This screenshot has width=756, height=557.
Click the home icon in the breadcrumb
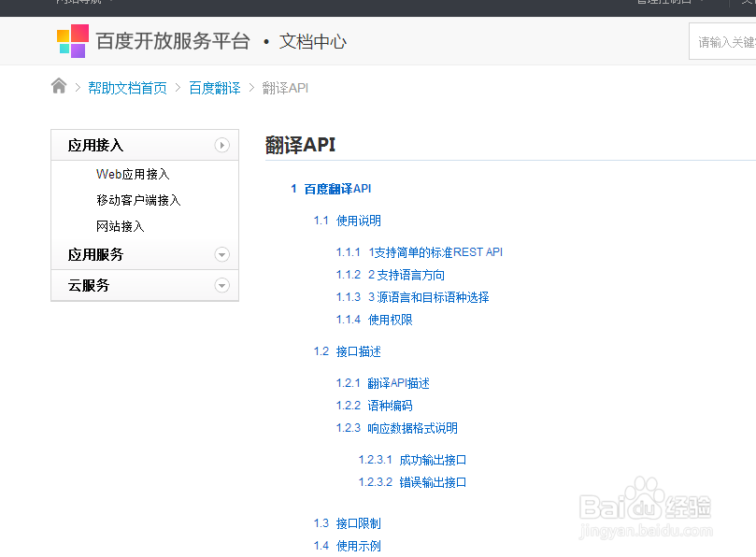(x=59, y=86)
